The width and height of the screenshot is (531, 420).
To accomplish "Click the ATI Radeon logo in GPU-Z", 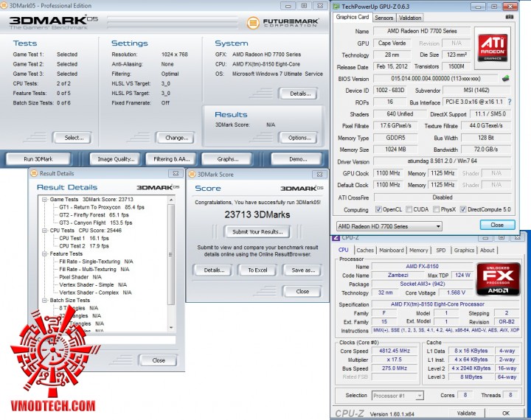I will click(493, 48).
